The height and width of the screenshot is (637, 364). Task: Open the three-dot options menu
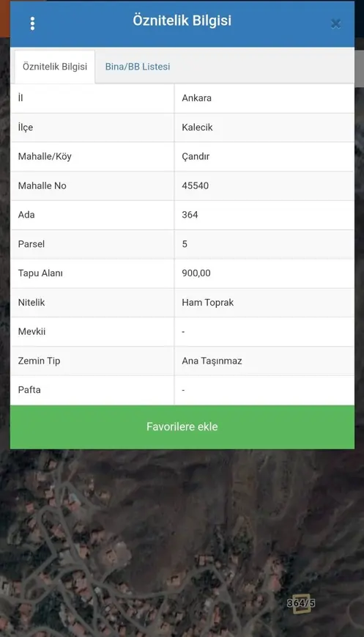(x=32, y=23)
